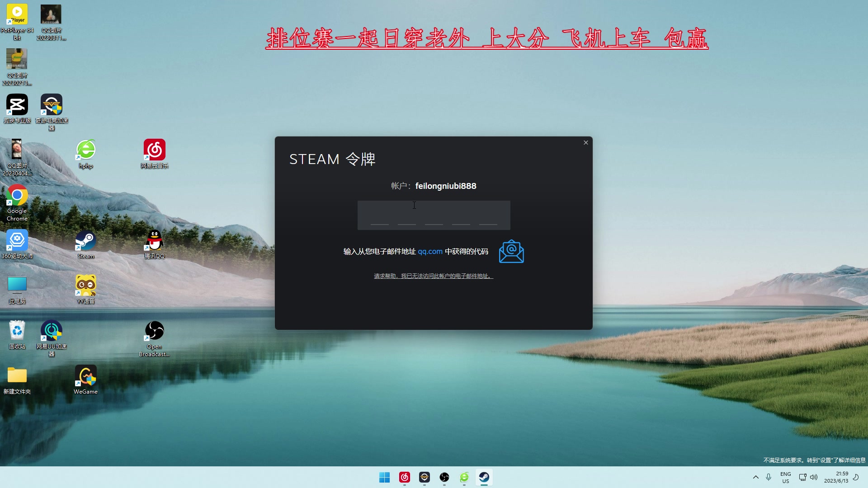Screen dimensions: 868x488
Task: Switch the ENG US input language
Action: (x=786, y=477)
